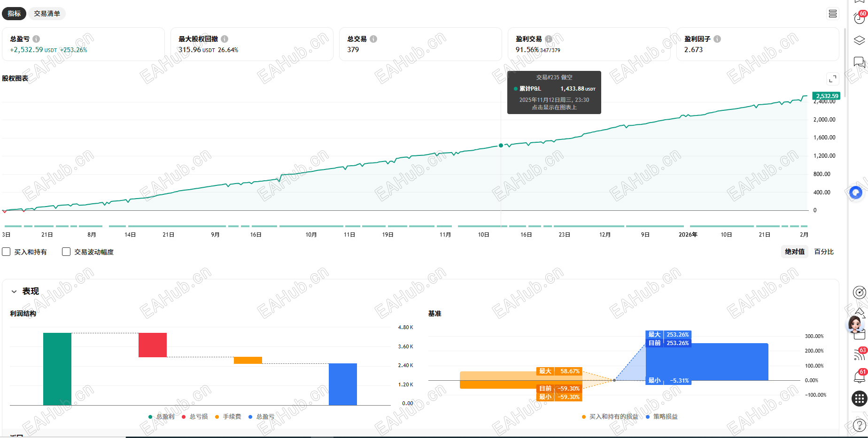Screen dimensions: 868x438
Task: Enable the 买入和持有 checkbox
Action: click(x=7, y=252)
